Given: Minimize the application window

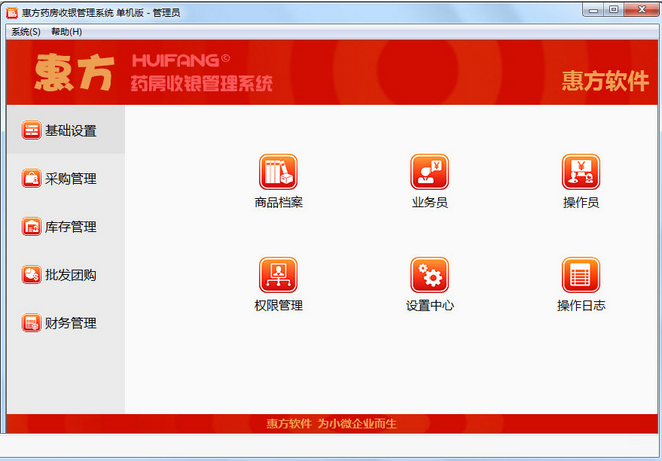Looking at the screenshot, I should (x=594, y=10).
